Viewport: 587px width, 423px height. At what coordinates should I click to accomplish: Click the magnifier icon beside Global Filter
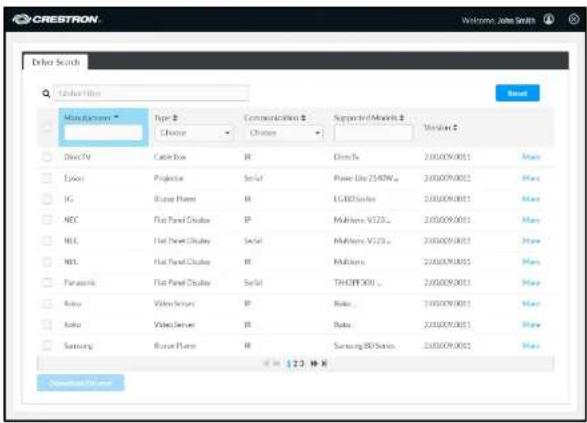tap(46, 93)
